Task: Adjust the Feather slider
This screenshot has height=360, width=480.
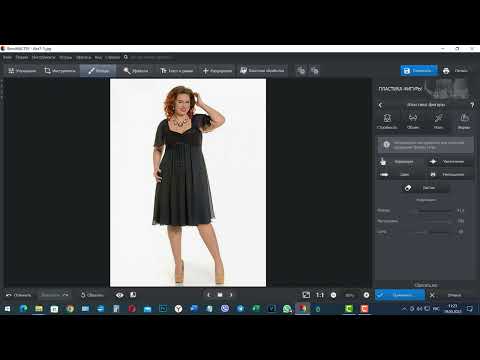Action: (433, 221)
